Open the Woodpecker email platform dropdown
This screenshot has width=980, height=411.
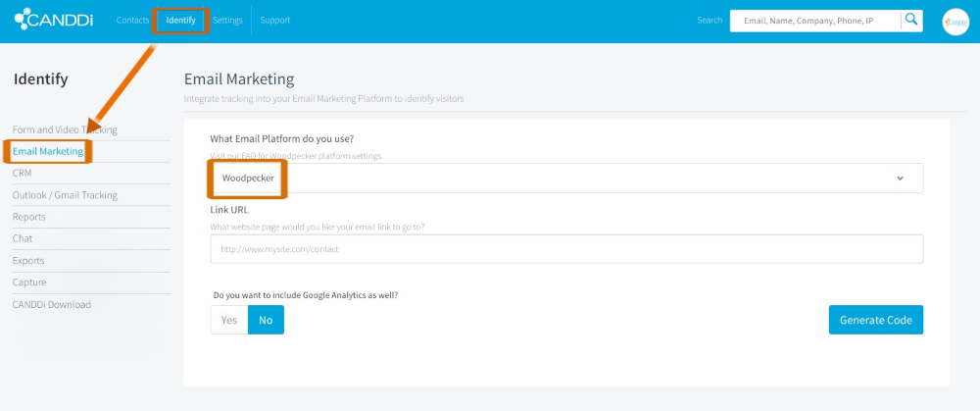point(566,179)
